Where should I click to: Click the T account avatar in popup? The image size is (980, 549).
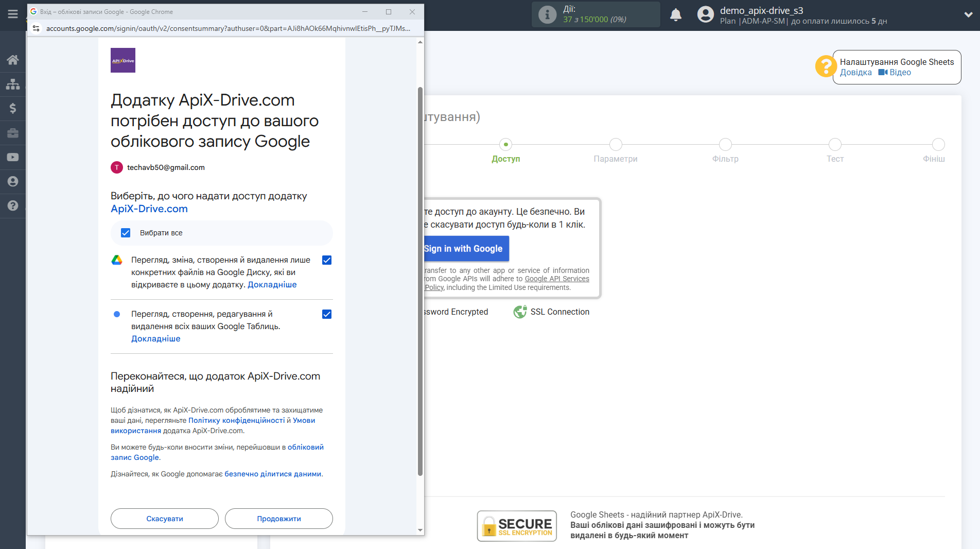117,167
